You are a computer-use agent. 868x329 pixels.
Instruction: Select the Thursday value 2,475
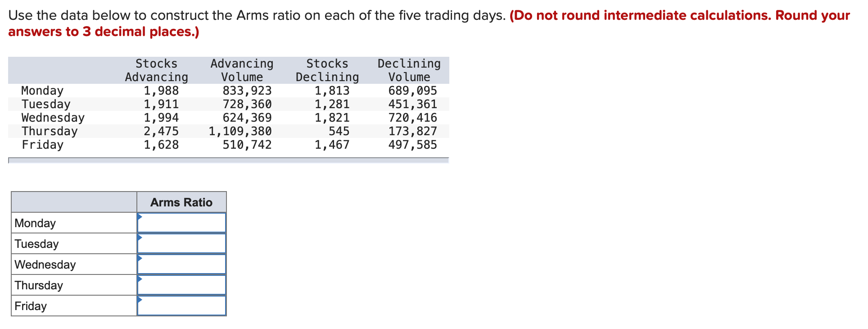point(161,131)
